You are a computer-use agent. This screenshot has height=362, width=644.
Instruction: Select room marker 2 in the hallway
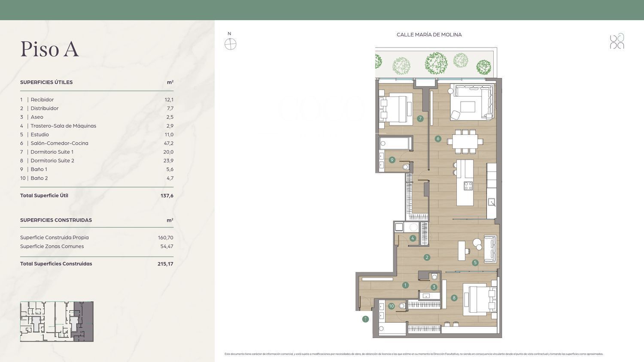tap(427, 257)
